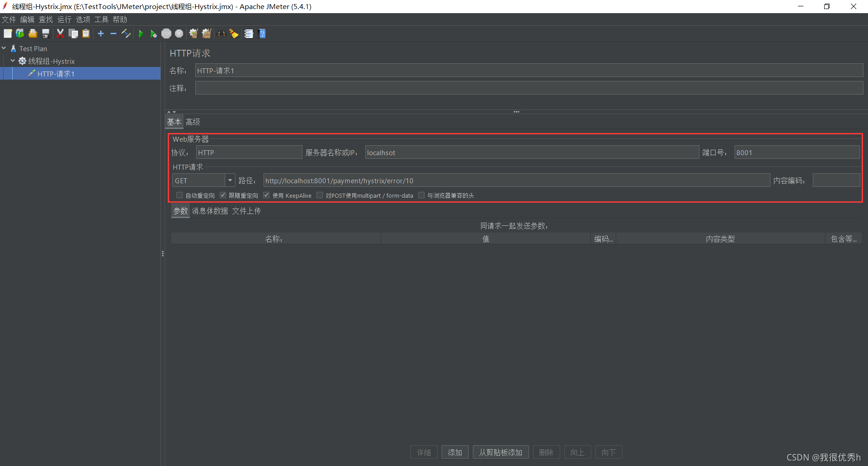Collapse the Test Plan tree node
The height and width of the screenshot is (466, 868).
click(x=4, y=48)
